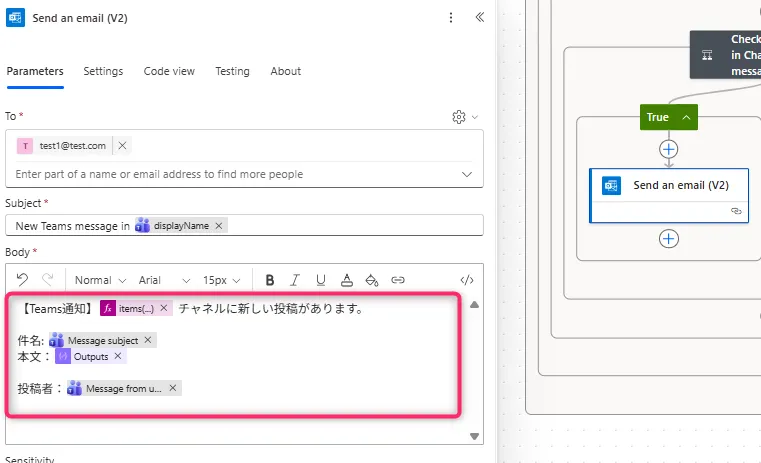Toggle underline formatting in body editor
Screen dimensions: 761x463
pos(320,280)
